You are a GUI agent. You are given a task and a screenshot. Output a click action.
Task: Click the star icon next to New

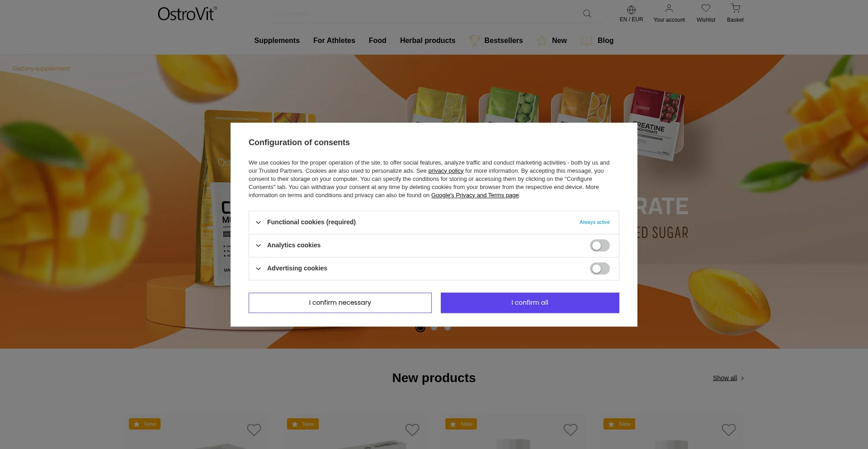[542, 41]
